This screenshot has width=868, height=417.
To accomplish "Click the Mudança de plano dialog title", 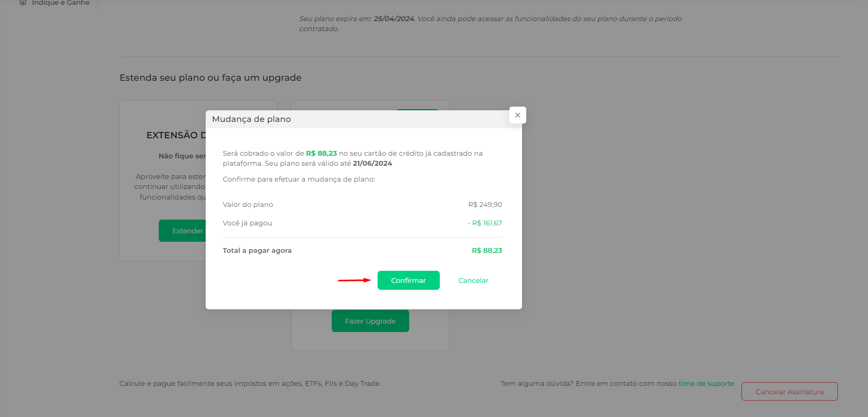I will click(x=252, y=119).
